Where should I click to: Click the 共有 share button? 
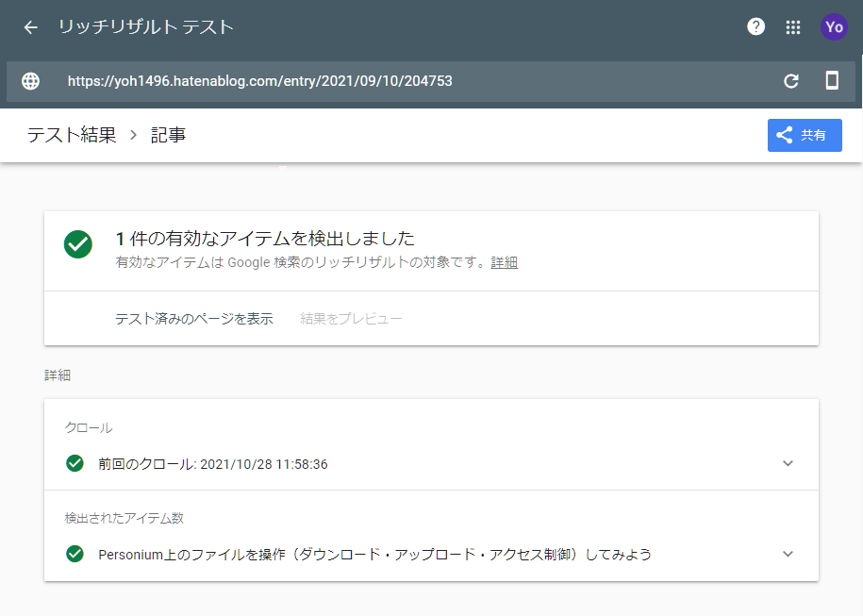(x=804, y=135)
